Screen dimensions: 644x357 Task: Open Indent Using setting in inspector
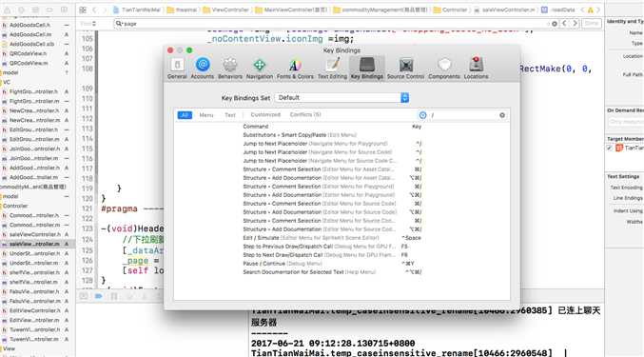629,210
